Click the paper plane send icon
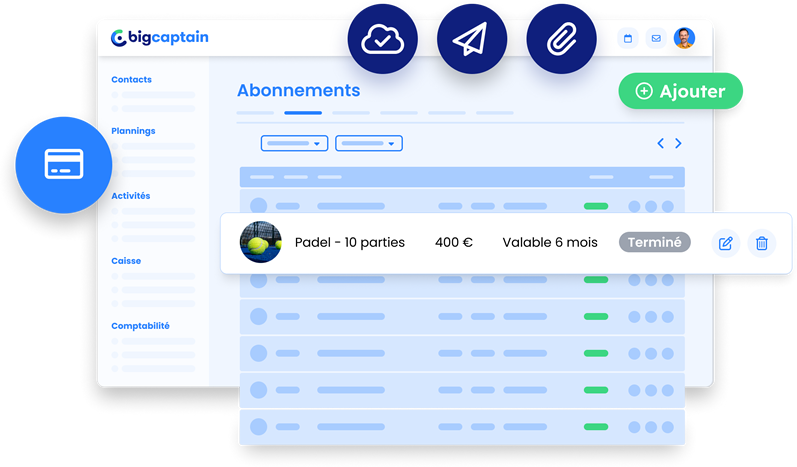This screenshot has width=797, height=467. click(x=472, y=39)
